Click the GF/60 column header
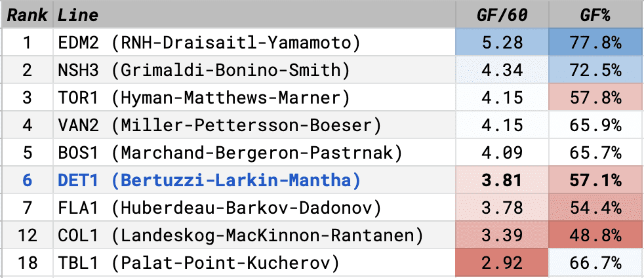The height and width of the screenshot is (278, 644). tap(502, 15)
